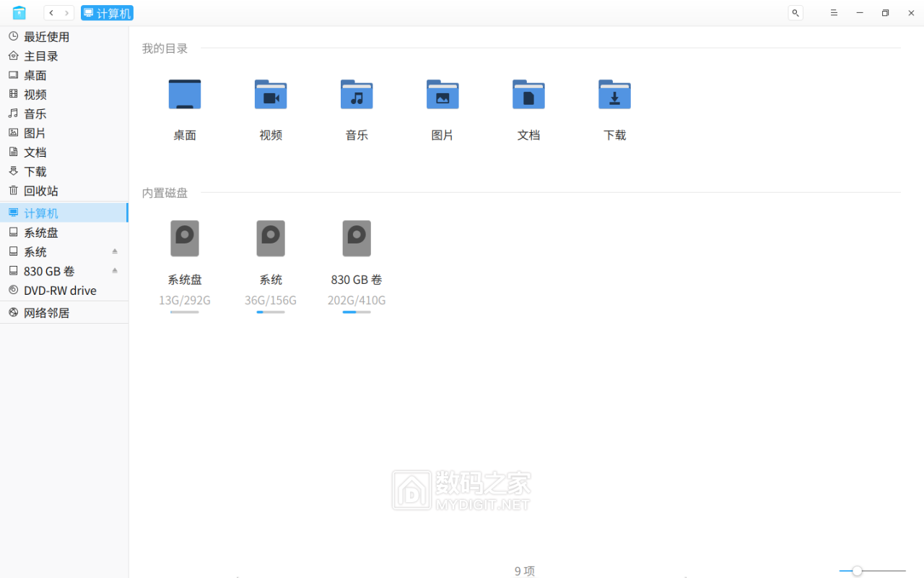
Task: Click the 830 GB 卷 usage bar
Action: [x=357, y=312]
